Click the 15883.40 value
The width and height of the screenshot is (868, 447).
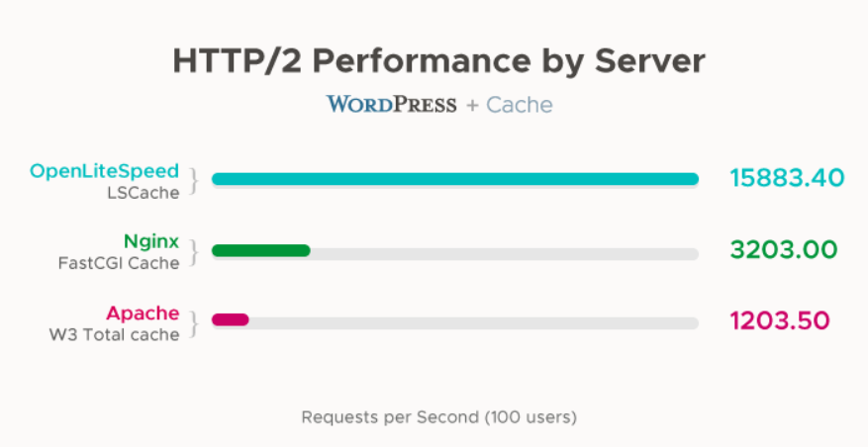click(787, 179)
